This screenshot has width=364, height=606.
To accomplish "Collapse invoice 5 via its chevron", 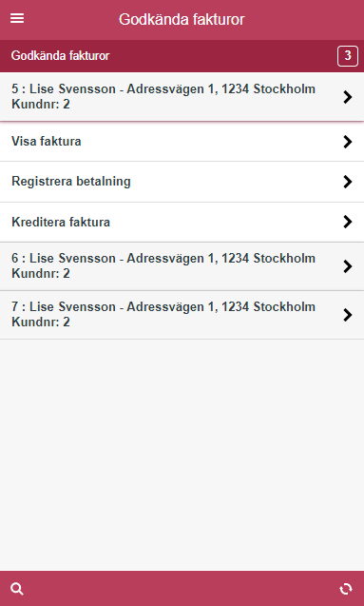I will tap(348, 97).
